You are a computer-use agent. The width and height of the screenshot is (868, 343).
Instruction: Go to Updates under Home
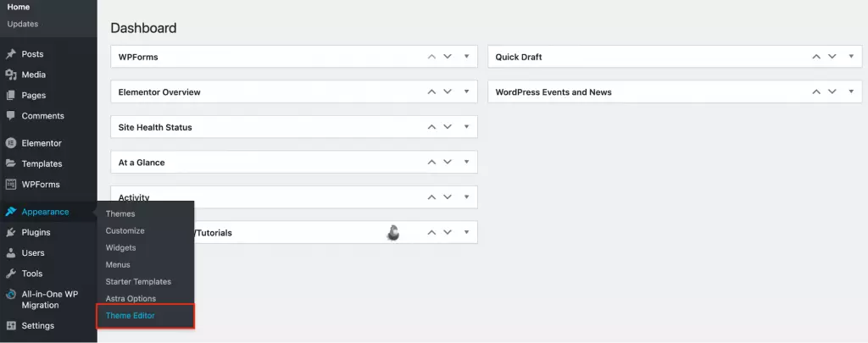[x=23, y=24]
